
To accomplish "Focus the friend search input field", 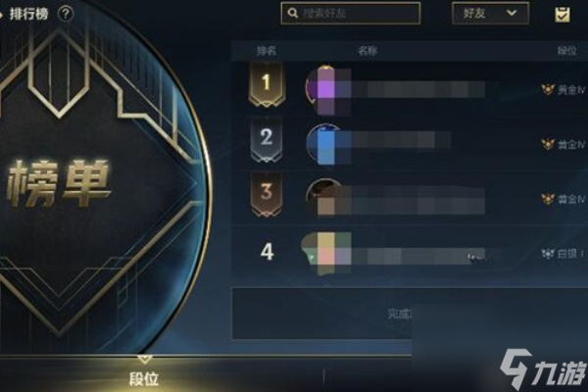I will (x=351, y=13).
